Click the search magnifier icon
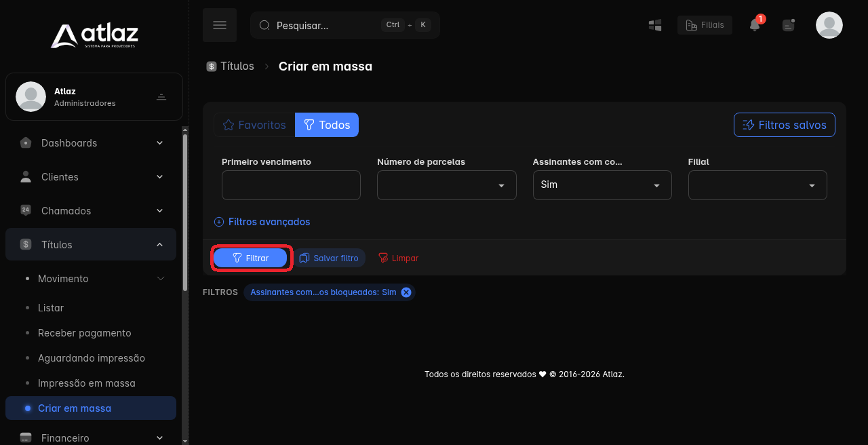This screenshot has height=445, width=868. click(x=264, y=25)
